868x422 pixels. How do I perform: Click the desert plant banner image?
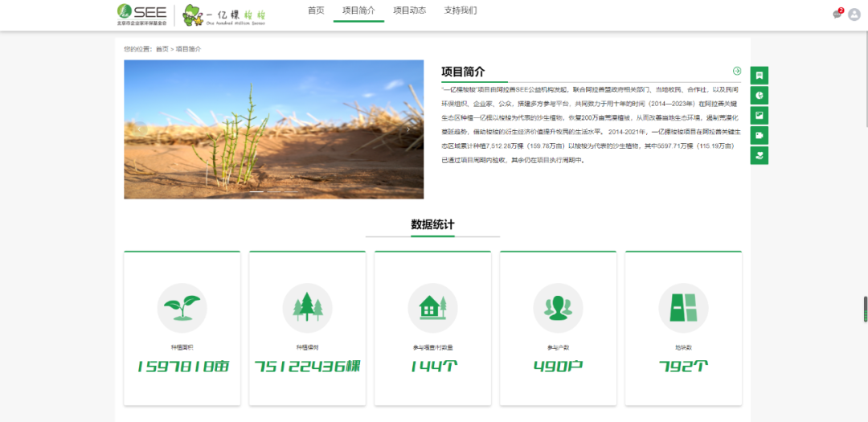273,129
